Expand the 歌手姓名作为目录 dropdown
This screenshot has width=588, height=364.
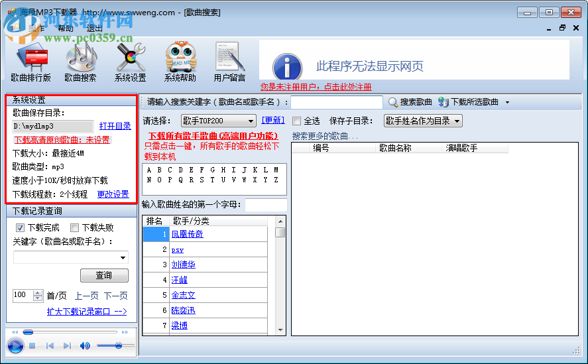457,121
